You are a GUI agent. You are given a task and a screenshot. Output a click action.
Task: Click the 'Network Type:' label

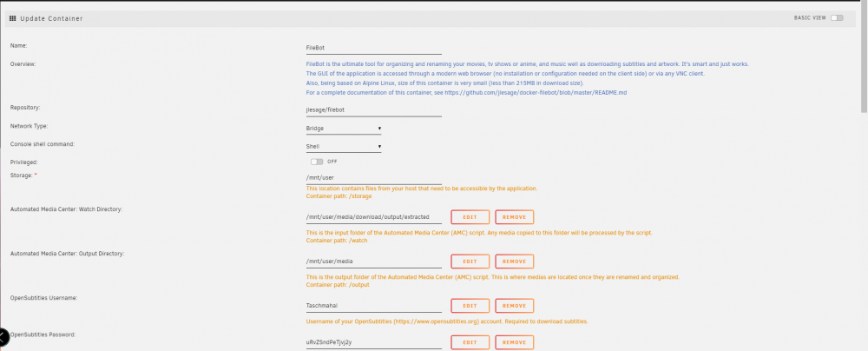tap(30, 126)
